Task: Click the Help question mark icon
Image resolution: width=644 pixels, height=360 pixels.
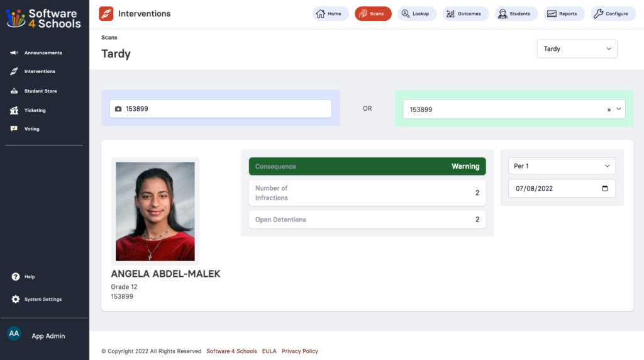Action: [x=16, y=276]
